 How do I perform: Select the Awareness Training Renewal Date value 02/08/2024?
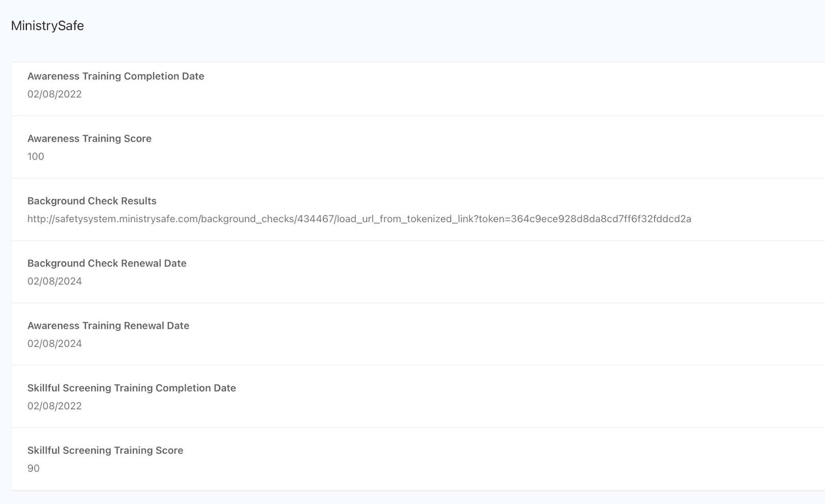55,344
